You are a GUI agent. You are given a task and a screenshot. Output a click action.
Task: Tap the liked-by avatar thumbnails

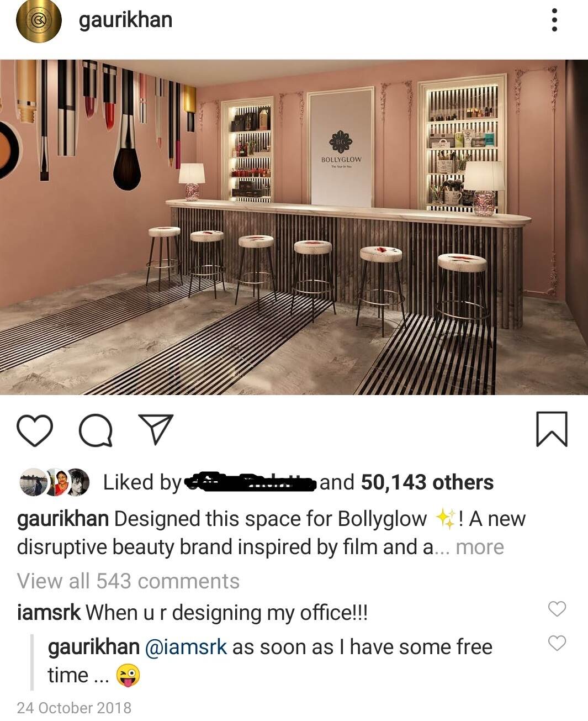click(54, 482)
